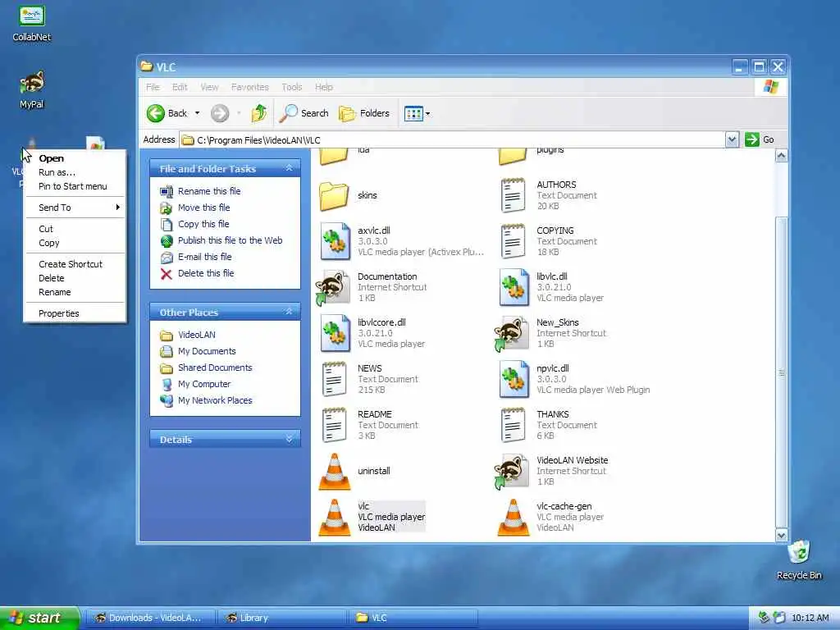Image resolution: width=840 pixels, height=630 pixels.
Task: Select the uninstall cone icon
Action: pyautogui.click(x=354, y=472)
